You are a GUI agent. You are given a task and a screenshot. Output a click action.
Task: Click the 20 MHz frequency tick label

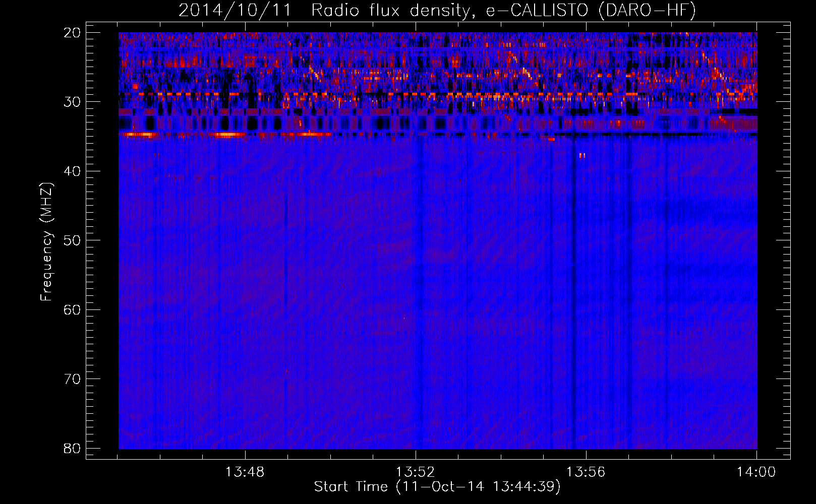(72, 33)
